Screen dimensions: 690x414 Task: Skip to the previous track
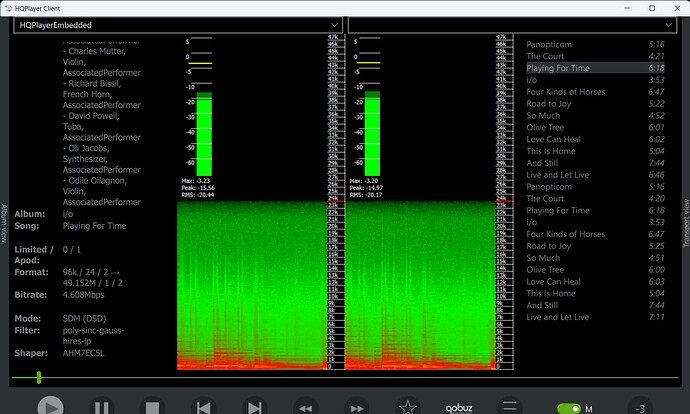pyautogui.click(x=203, y=407)
